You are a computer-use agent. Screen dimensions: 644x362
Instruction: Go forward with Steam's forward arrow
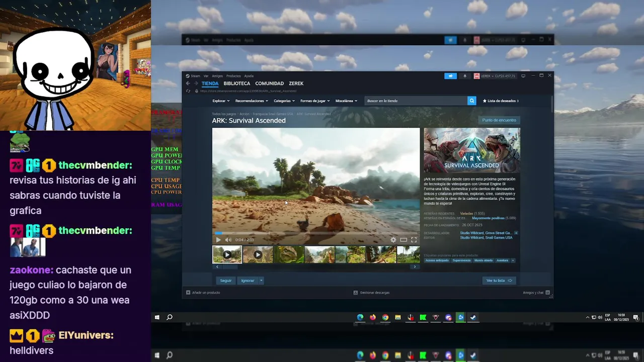[x=196, y=83]
